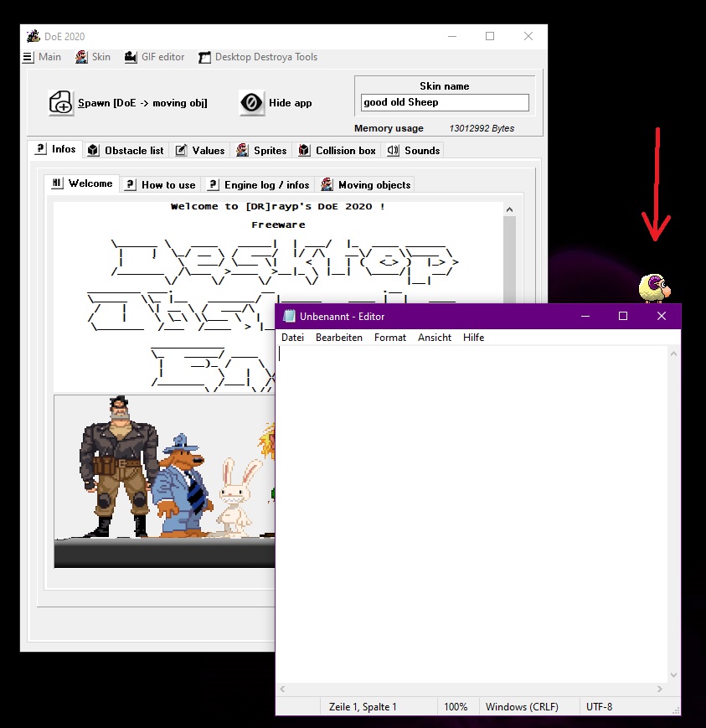Open the Moving objects tab

pyautogui.click(x=373, y=184)
